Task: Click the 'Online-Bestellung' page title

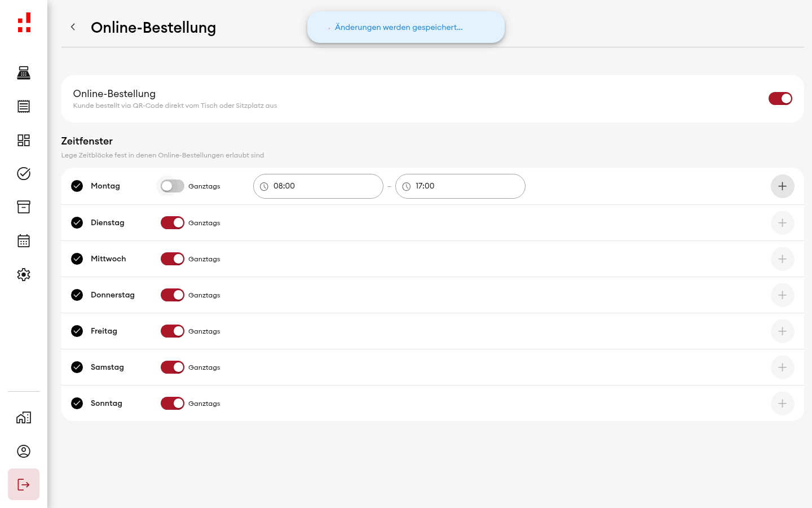Action: pyautogui.click(x=153, y=28)
